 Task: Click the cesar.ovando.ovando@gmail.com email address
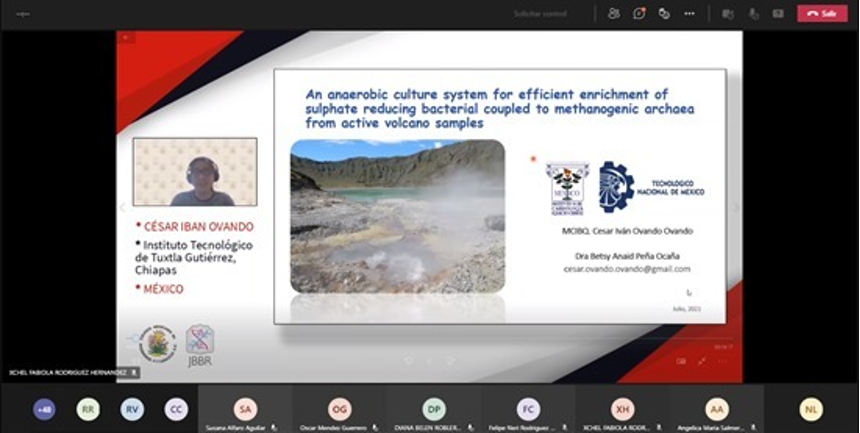[x=627, y=269]
